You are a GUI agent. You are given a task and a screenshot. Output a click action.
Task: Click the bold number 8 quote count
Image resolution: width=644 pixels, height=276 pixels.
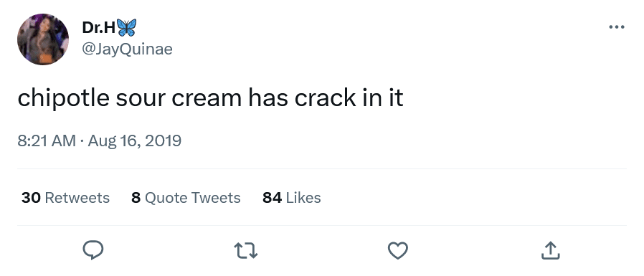[x=136, y=198]
